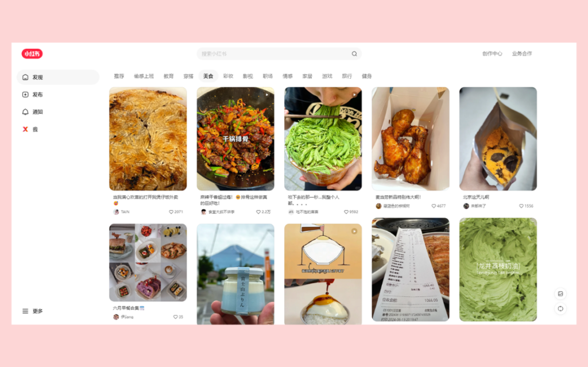Click the search magnifier icon
The width and height of the screenshot is (588, 367).
click(354, 53)
